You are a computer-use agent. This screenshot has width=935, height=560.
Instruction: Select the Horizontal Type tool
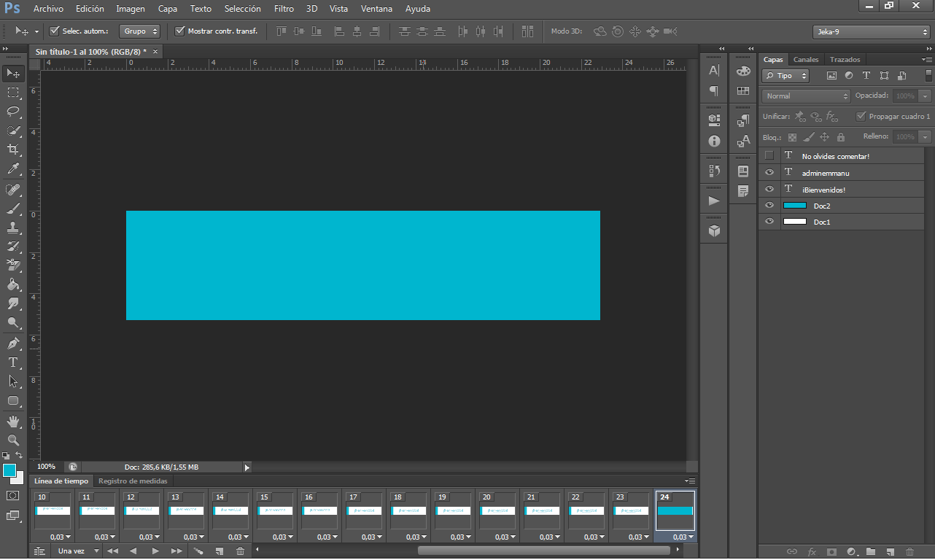click(x=13, y=362)
